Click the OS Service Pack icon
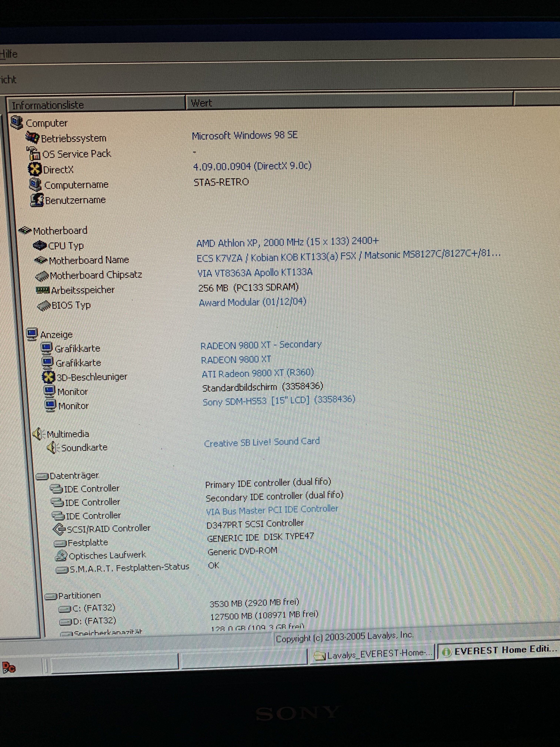 (x=34, y=154)
